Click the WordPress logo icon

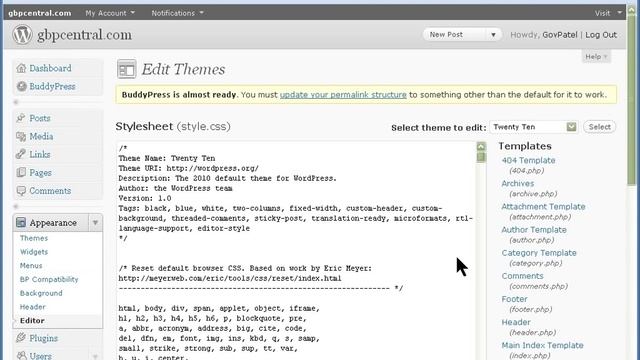22,35
